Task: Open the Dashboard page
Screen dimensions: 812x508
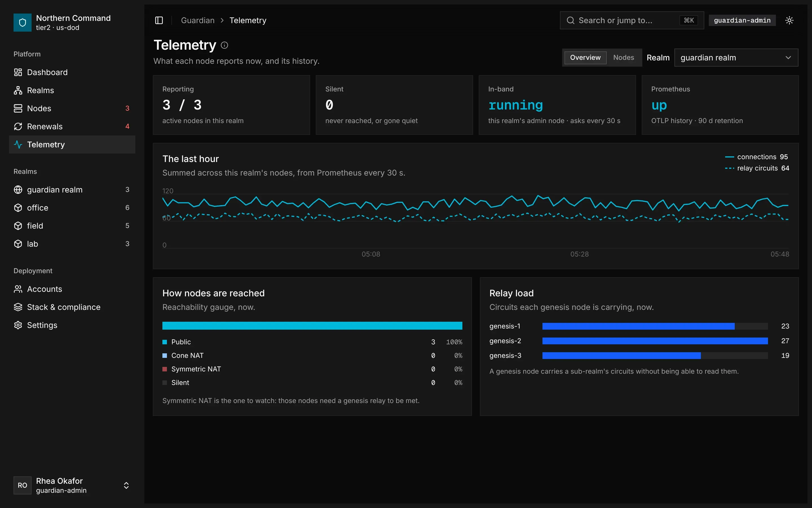Action: click(x=72, y=72)
